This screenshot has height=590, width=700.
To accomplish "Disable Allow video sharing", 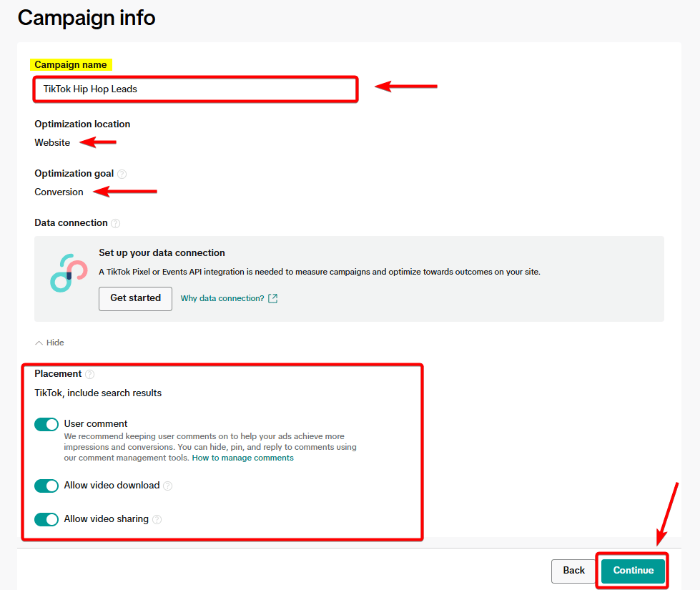I will coord(46,519).
